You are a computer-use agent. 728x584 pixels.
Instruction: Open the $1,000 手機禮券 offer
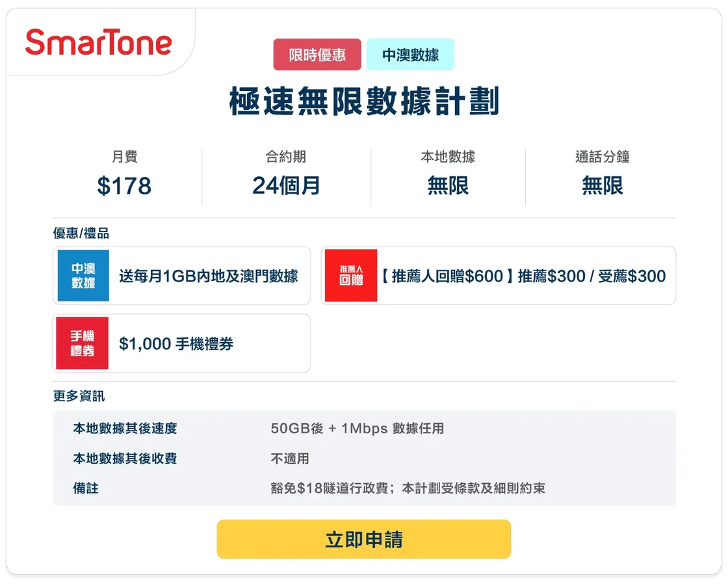pyautogui.click(x=181, y=343)
